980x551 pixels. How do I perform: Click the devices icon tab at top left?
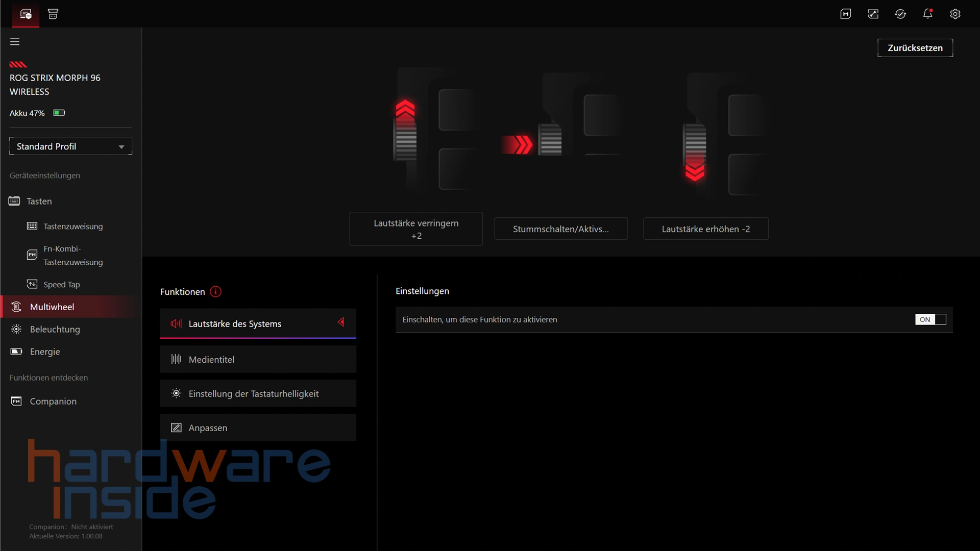[26, 14]
